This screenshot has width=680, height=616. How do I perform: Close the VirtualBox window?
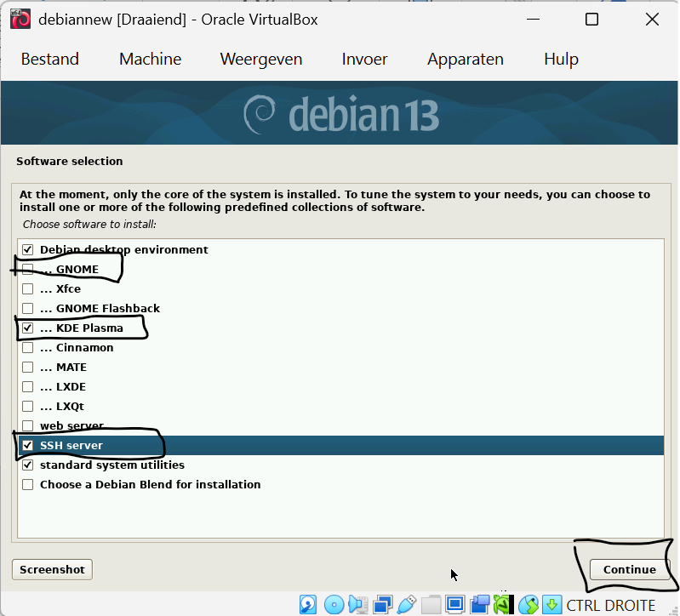(x=652, y=20)
